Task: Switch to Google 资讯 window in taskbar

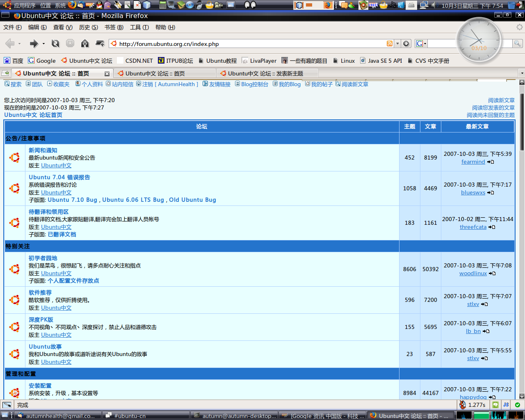Action: pos(322,415)
